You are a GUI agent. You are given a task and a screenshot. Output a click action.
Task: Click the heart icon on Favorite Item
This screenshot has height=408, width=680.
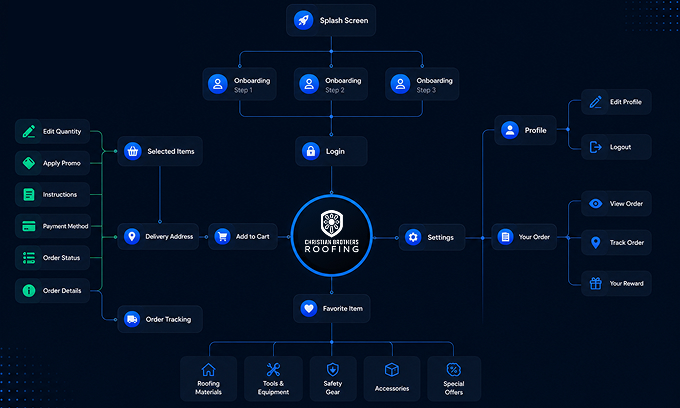click(x=309, y=308)
